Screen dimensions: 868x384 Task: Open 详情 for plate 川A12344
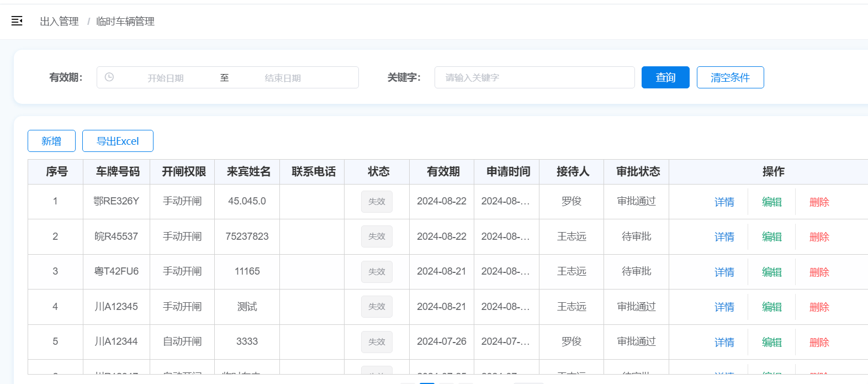(724, 343)
